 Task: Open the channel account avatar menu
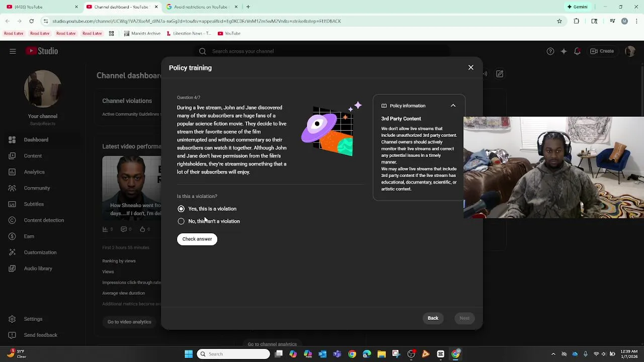[630, 51]
